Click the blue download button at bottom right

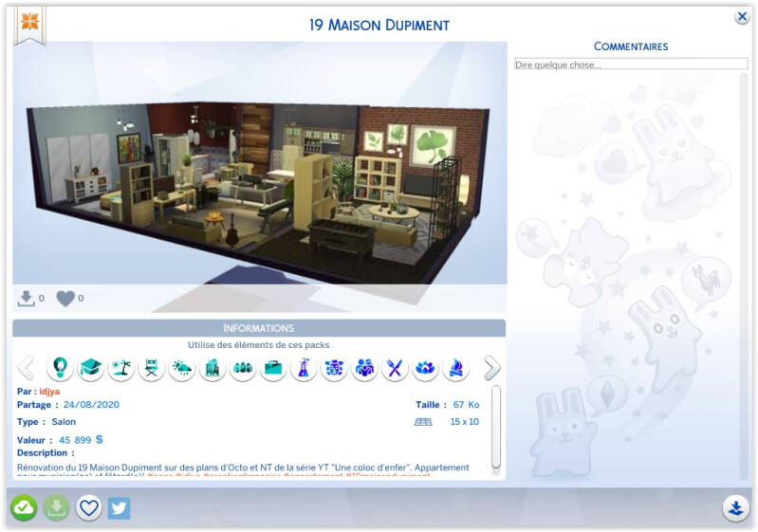coord(736,508)
